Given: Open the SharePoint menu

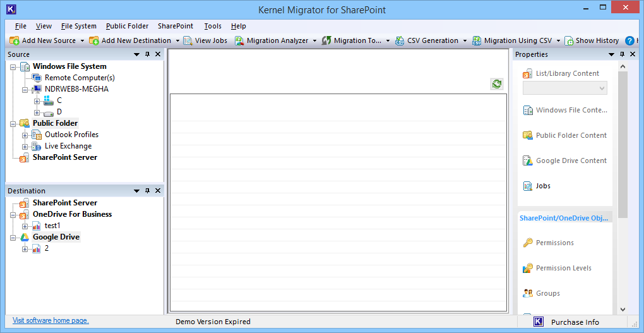Looking at the screenshot, I should pos(176,26).
